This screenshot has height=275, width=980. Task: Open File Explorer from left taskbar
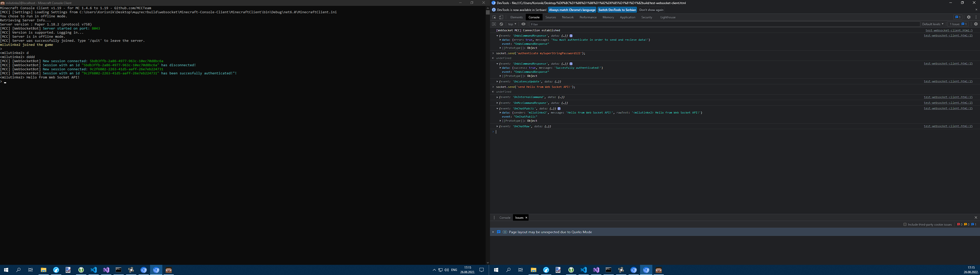tap(43, 270)
